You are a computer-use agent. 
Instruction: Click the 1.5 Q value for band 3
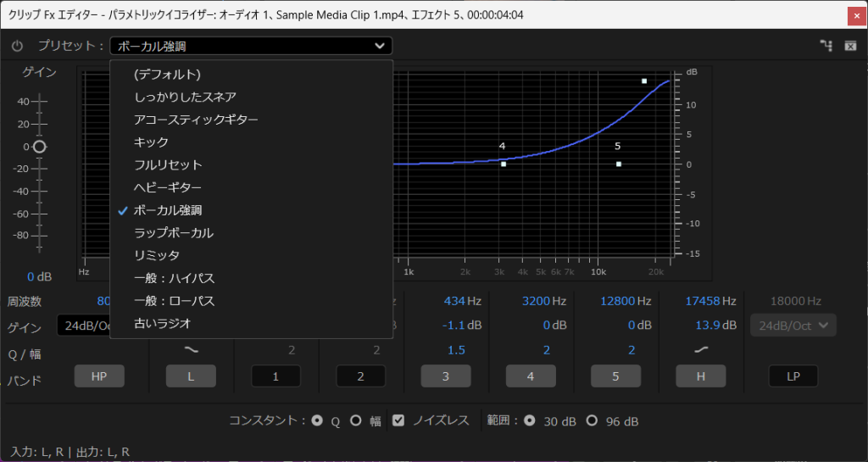[456, 350]
